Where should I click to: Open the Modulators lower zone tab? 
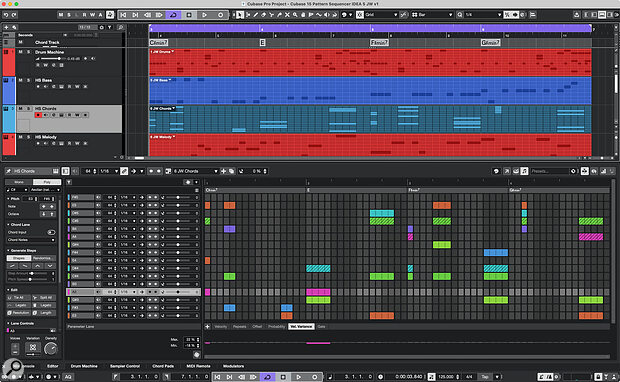pyautogui.click(x=233, y=366)
